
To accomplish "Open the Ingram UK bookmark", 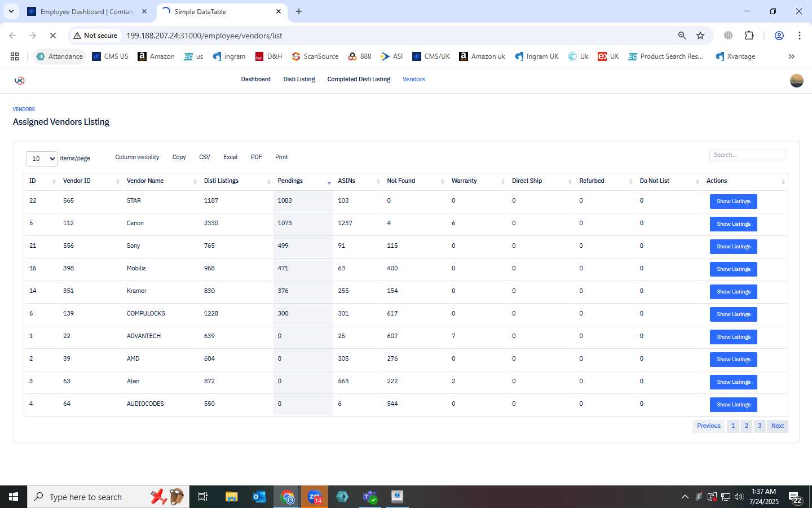I will click(537, 56).
